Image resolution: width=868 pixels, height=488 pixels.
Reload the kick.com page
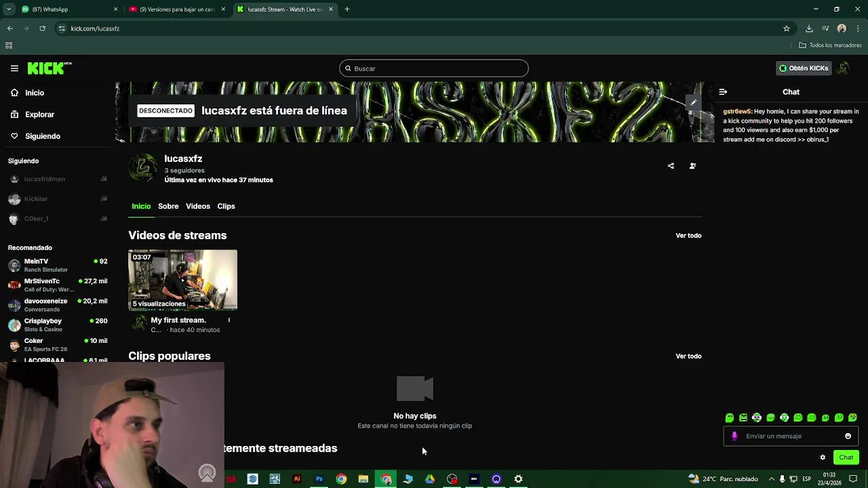coord(42,28)
